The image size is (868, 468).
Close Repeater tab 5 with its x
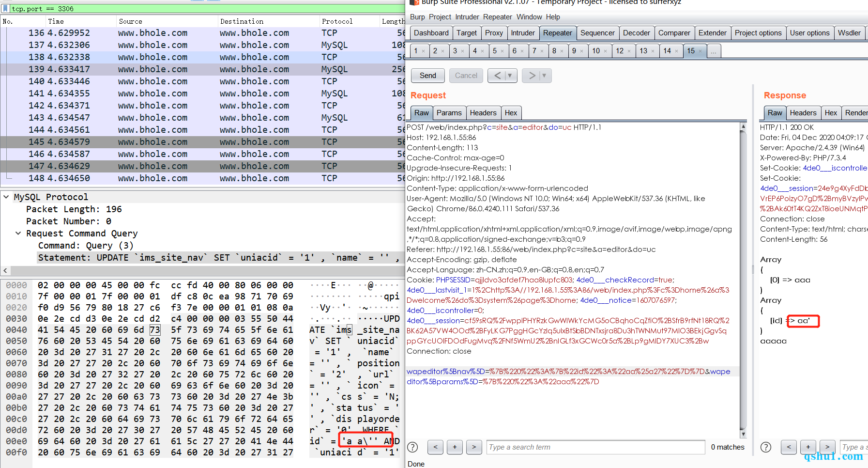click(x=502, y=51)
